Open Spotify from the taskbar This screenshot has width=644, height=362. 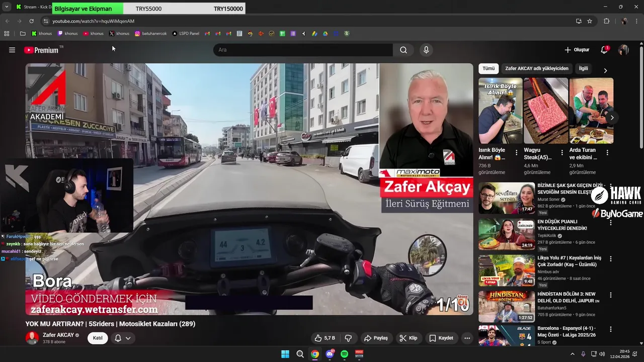[344, 354]
